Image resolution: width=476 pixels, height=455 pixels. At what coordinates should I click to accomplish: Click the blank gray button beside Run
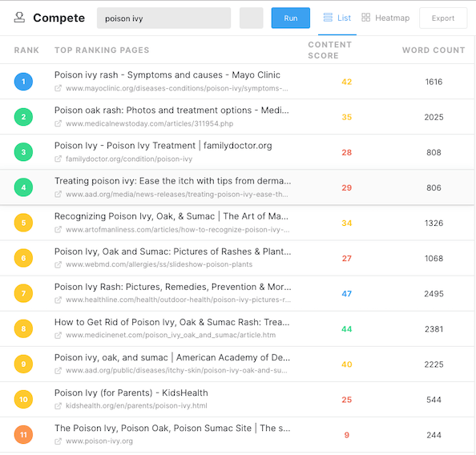coord(252,18)
